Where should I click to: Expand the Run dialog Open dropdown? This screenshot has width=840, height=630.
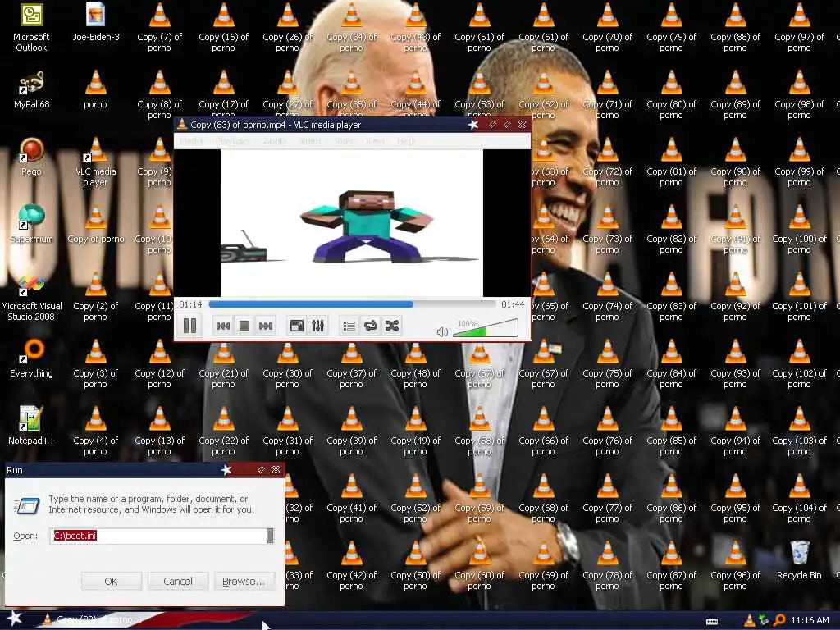[x=270, y=536]
